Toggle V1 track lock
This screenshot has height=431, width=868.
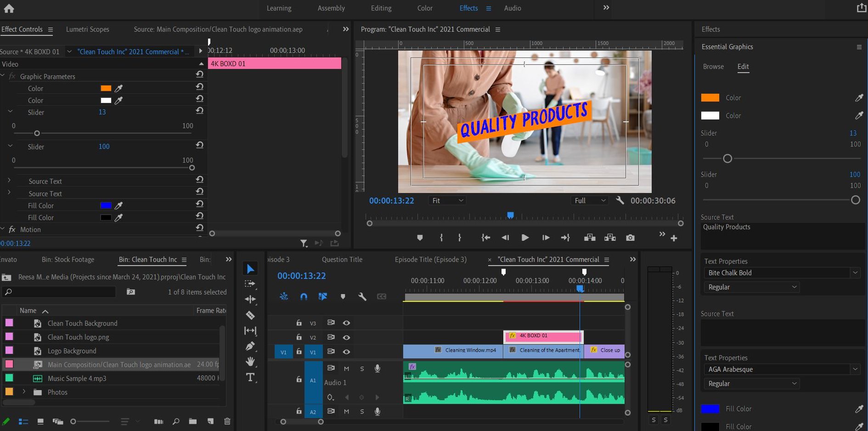pyautogui.click(x=299, y=352)
